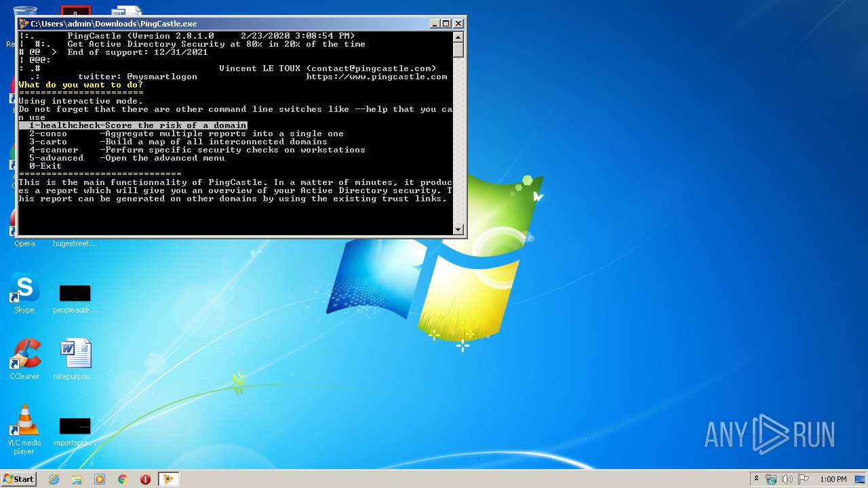
Task: Open Windows Explorer from taskbar
Action: tap(77, 479)
